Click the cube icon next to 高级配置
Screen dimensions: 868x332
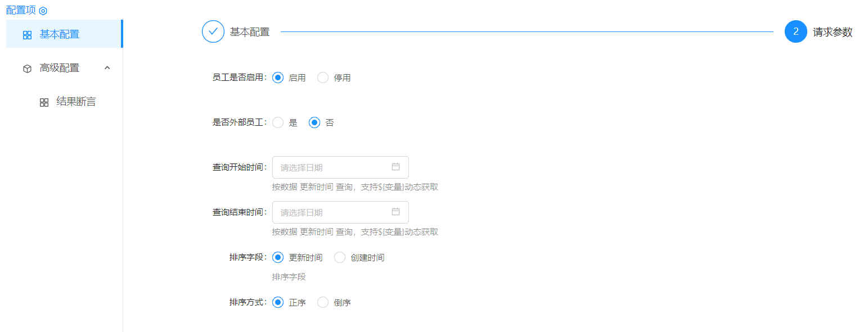pos(27,69)
